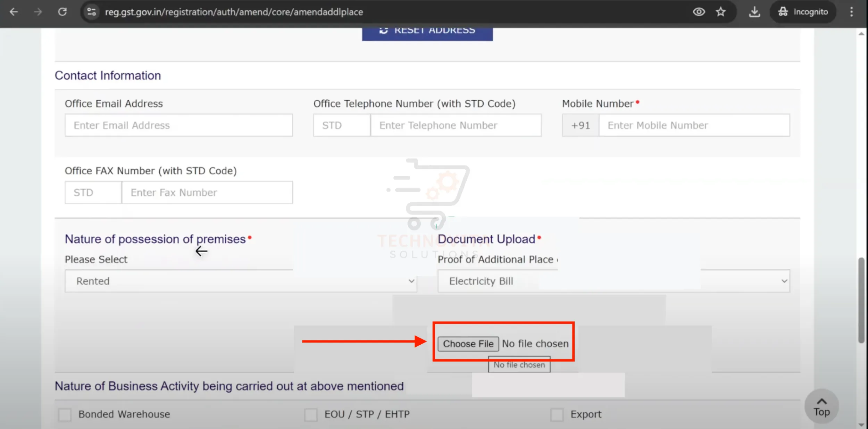Check the Bonded Warehouse checkbox
Viewport: 868px width, 429px height.
tap(64, 414)
